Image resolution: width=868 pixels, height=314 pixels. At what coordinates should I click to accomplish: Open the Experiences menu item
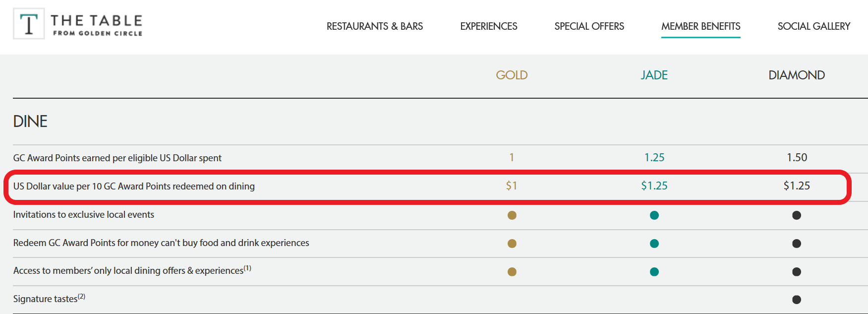pyautogui.click(x=489, y=26)
